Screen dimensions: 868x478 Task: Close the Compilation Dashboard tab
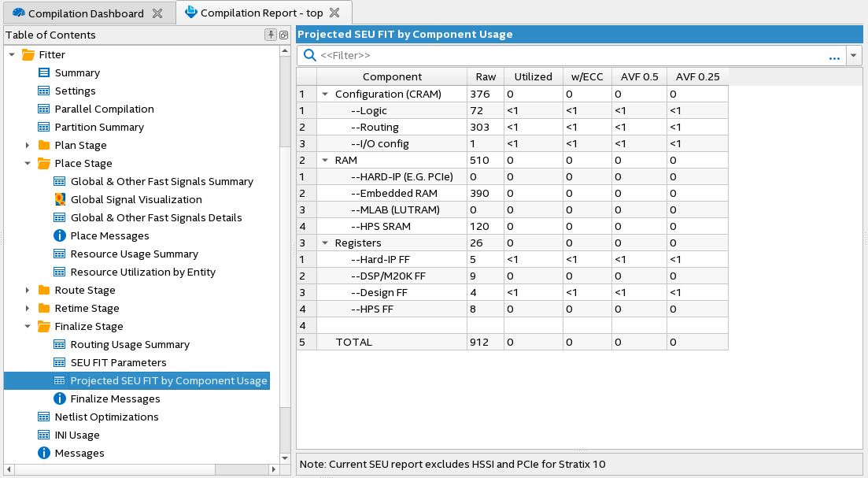pyautogui.click(x=157, y=13)
